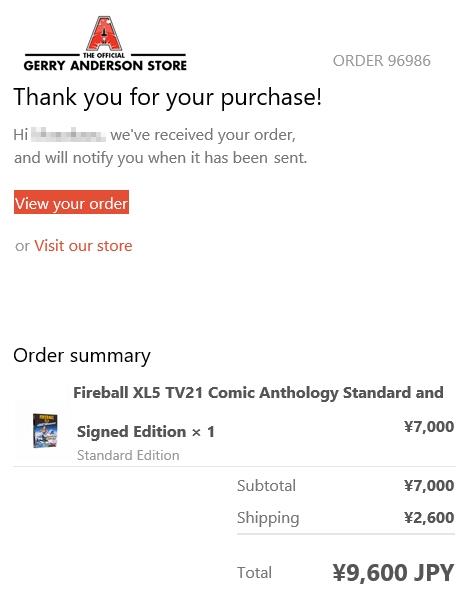This screenshot has height=598, width=464.
Task: Open the Visit our store link
Action: (83, 246)
